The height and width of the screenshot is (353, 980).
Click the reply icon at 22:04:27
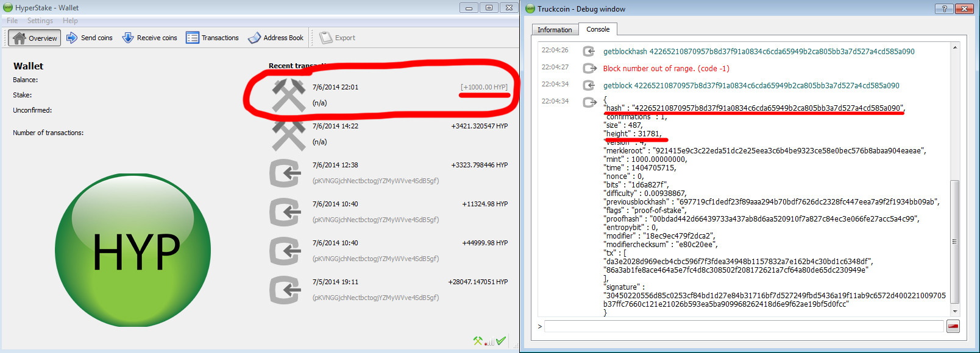pos(589,68)
